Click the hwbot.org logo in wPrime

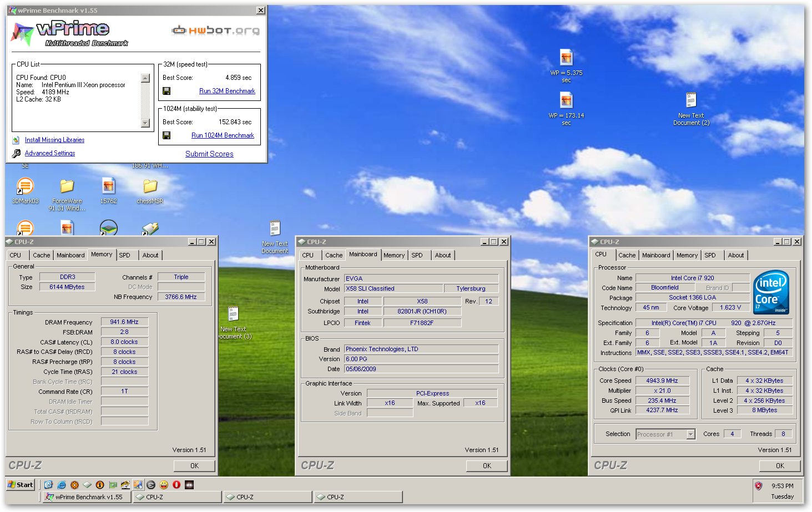point(215,31)
